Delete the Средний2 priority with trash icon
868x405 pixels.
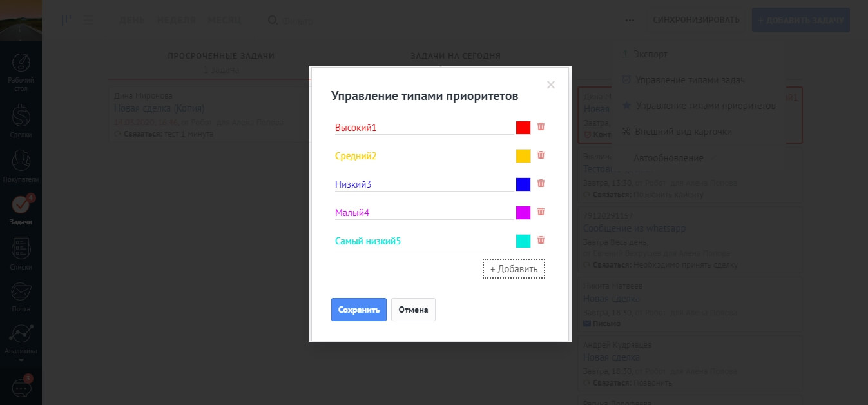point(541,155)
